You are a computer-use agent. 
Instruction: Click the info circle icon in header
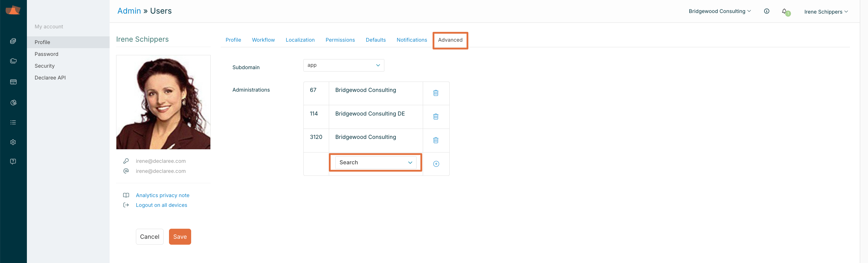(x=766, y=11)
